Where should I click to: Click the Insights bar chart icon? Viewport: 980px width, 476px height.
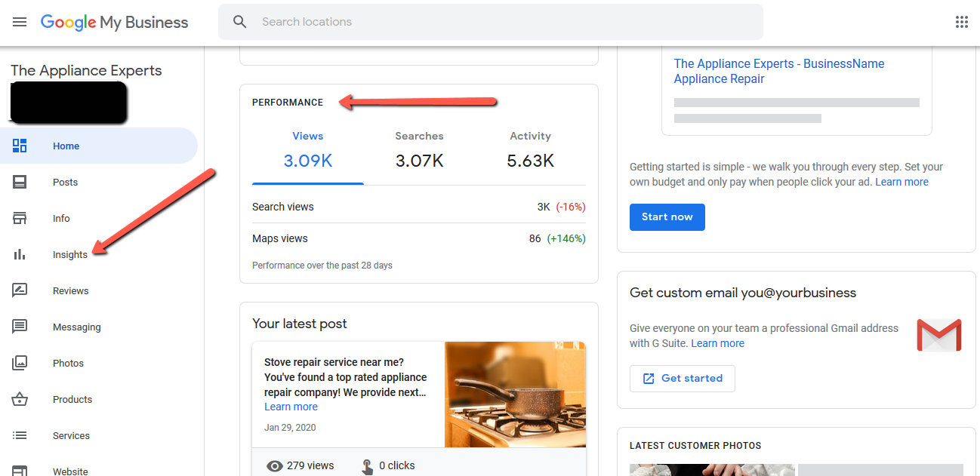point(20,254)
